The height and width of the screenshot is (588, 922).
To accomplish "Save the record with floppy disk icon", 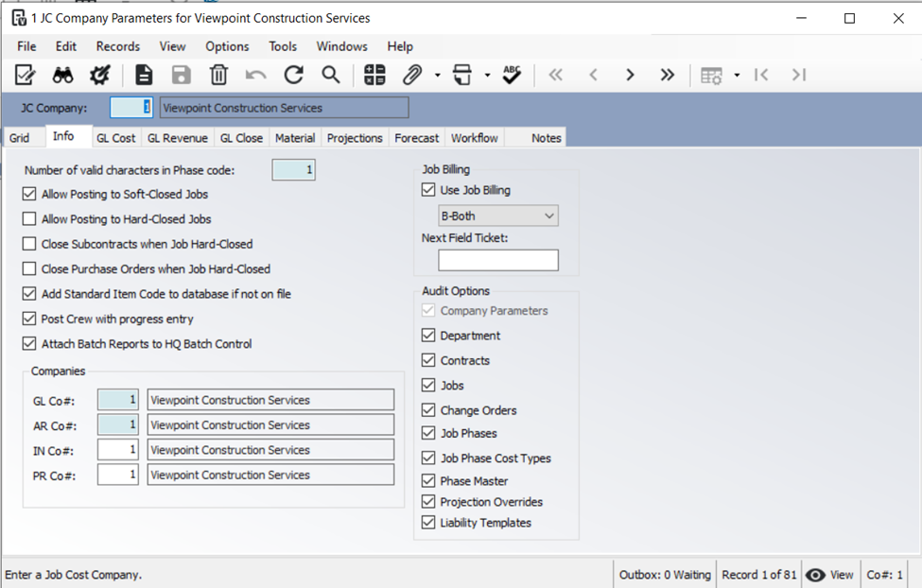I will click(182, 75).
